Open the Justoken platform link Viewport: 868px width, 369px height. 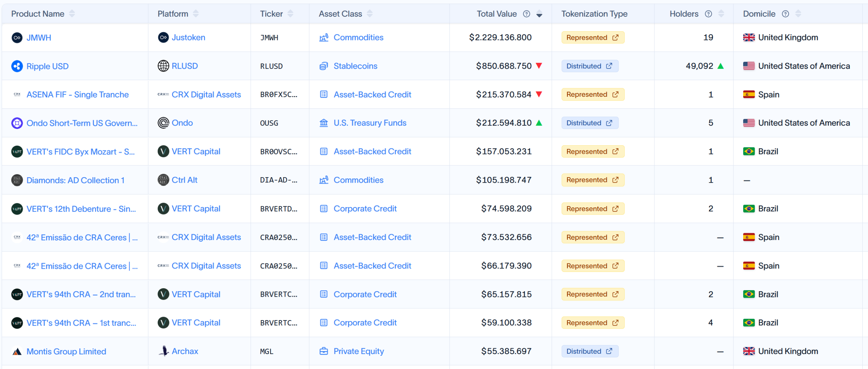tap(189, 37)
